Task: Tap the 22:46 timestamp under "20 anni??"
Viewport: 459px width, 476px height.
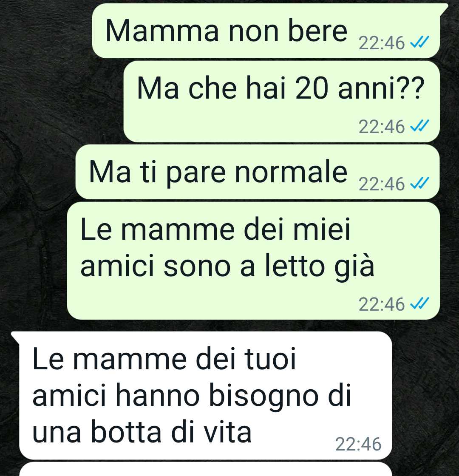Action: 382,126
